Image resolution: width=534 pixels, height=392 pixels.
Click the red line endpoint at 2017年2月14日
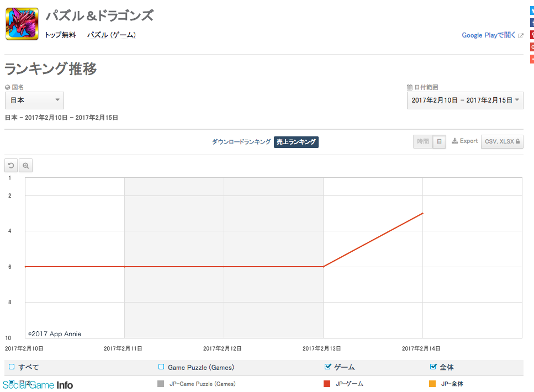coord(422,213)
